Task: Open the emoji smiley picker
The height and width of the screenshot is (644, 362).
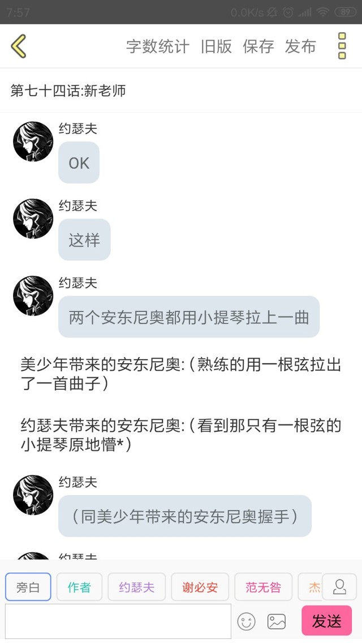Action: (x=246, y=621)
